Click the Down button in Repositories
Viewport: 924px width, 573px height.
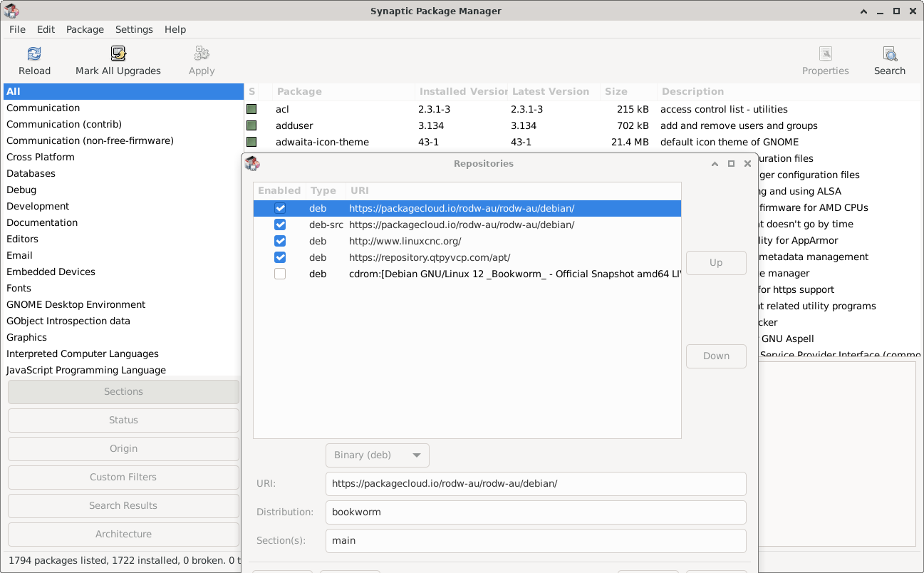pyautogui.click(x=716, y=356)
